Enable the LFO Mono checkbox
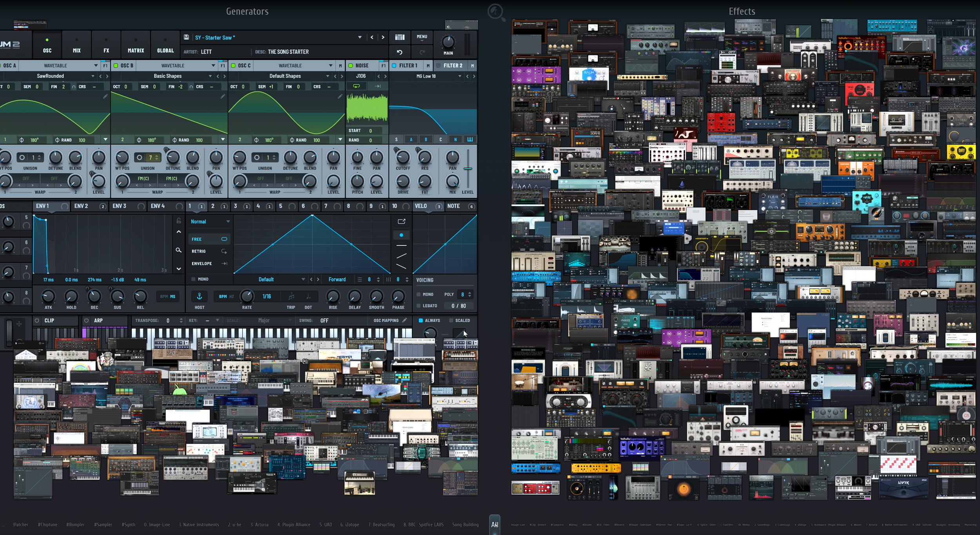Image resolution: width=980 pixels, height=535 pixels. (193, 279)
